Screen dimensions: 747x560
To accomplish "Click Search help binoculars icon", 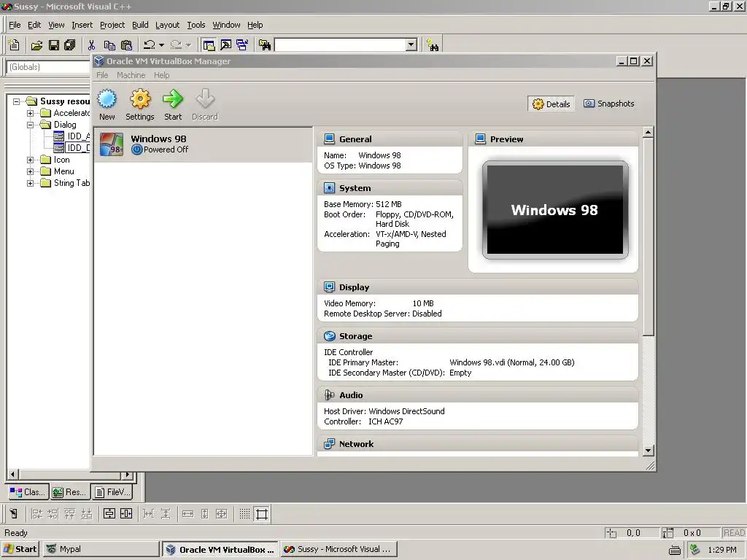I will pyautogui.click(x=433, y=45).
